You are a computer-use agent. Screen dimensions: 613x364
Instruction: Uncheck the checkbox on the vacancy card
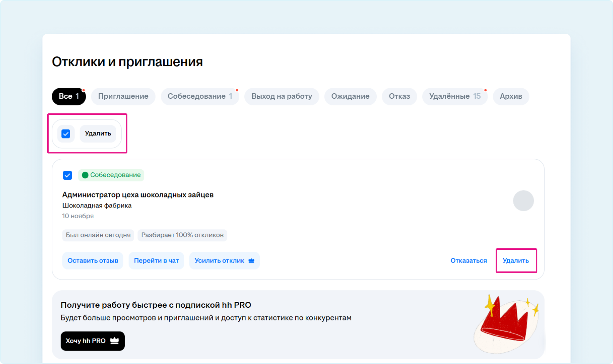coord(68,175)
